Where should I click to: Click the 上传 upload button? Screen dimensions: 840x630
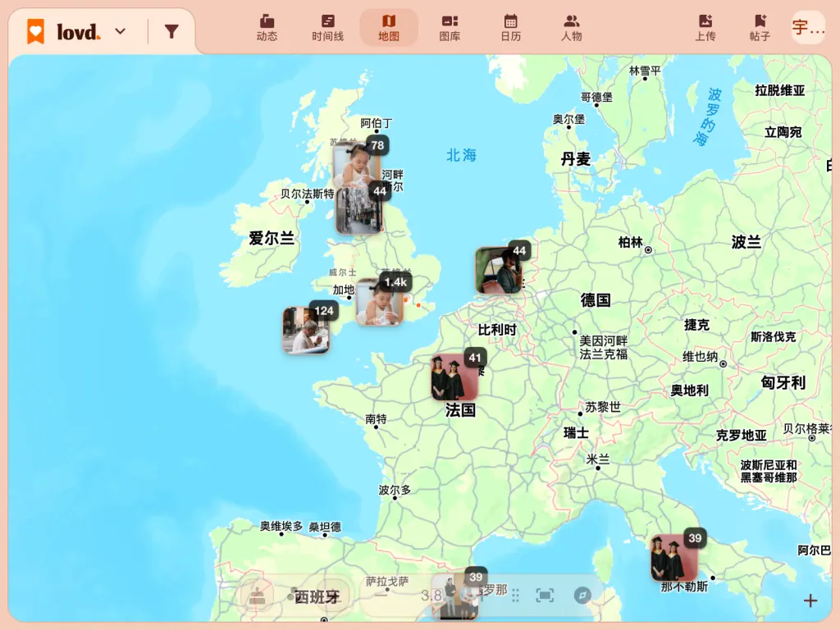click(x=705, y=28)
